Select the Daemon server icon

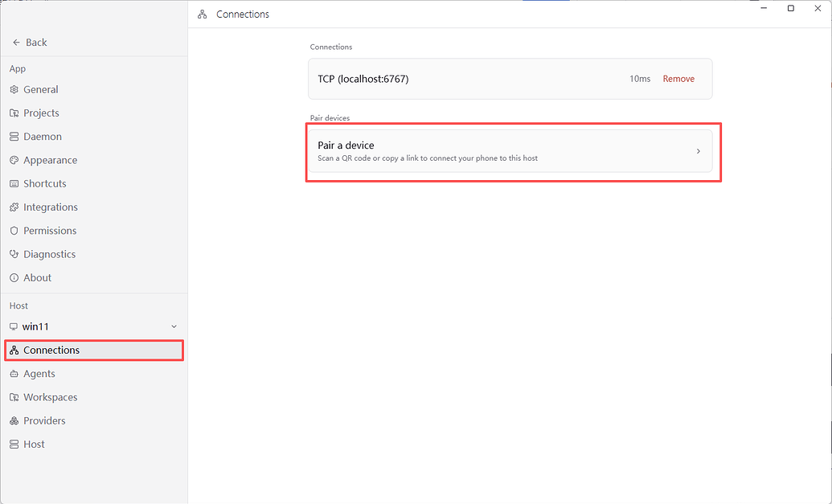[14, 137]
